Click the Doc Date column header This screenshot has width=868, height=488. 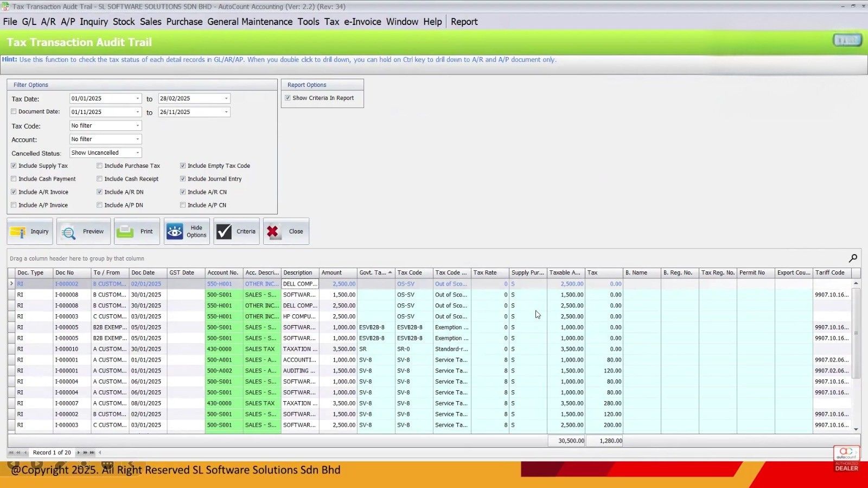pos(148,272)
